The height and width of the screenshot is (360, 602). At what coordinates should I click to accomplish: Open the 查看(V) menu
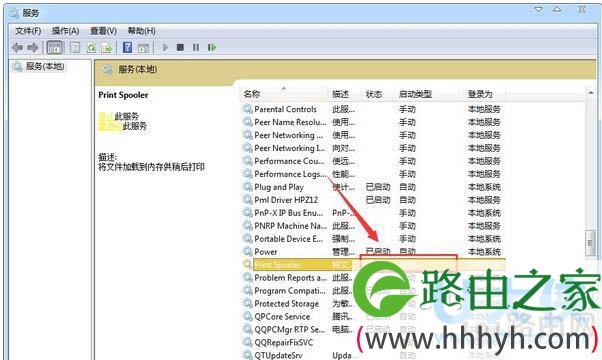pyautogui.click(x=103, y=31)
